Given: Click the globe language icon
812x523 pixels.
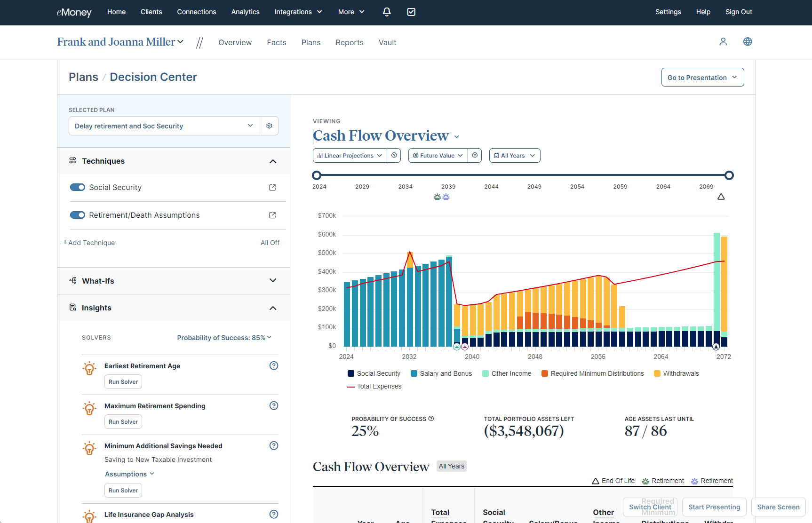Looking at the screenshot, I should coord(748,41).
